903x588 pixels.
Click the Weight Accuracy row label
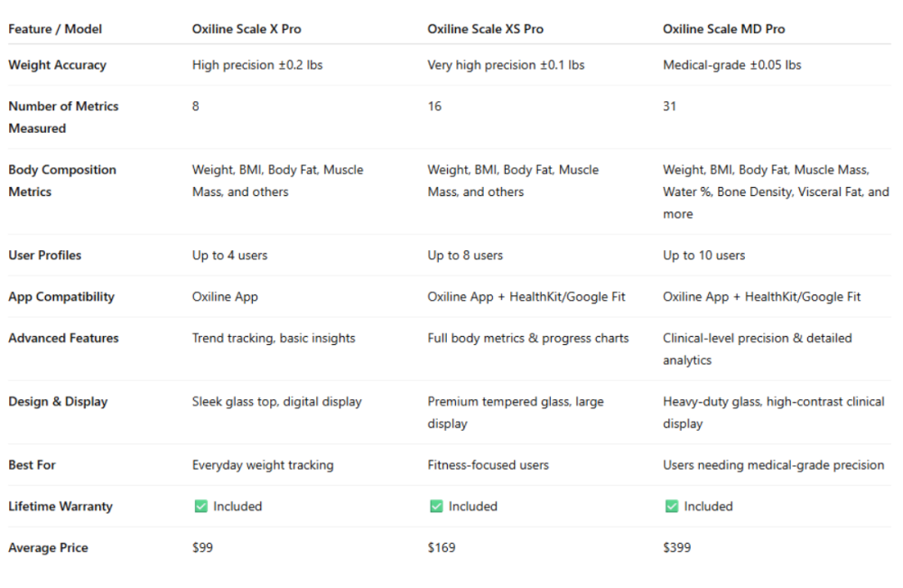(x=57, y=65)
